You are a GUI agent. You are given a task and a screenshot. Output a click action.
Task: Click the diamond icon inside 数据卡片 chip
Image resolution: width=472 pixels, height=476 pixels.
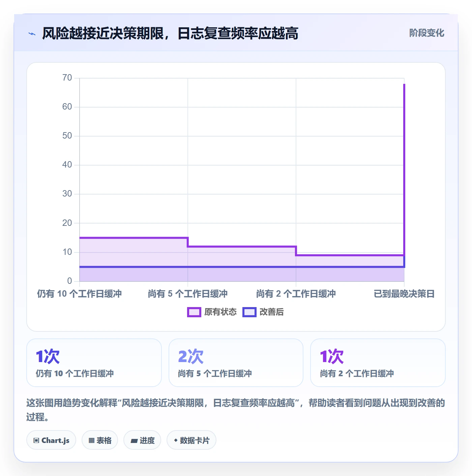pos(176,440)
